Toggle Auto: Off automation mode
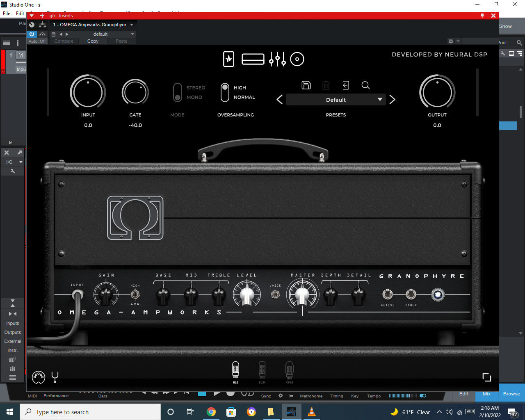The height and width of the screenshot is (420, 525). pos(37,41)
